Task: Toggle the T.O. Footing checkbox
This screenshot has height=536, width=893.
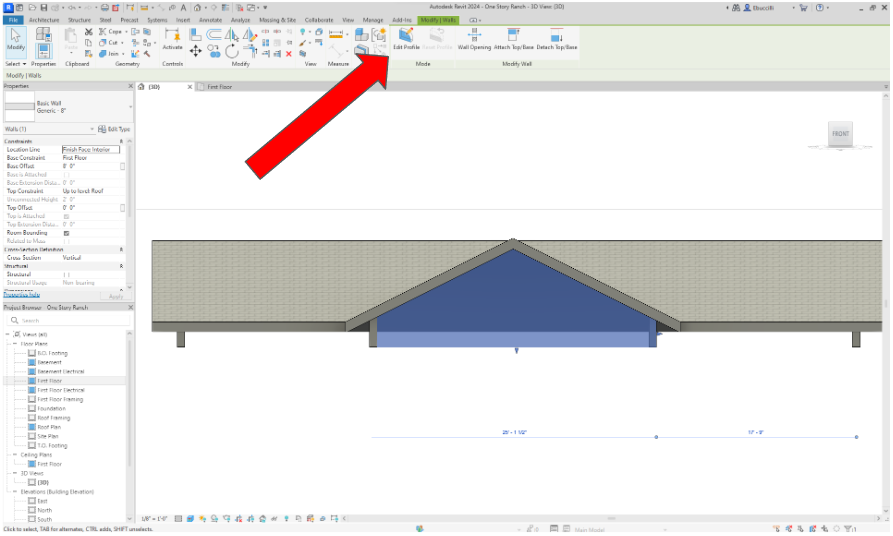Action: 32,445
